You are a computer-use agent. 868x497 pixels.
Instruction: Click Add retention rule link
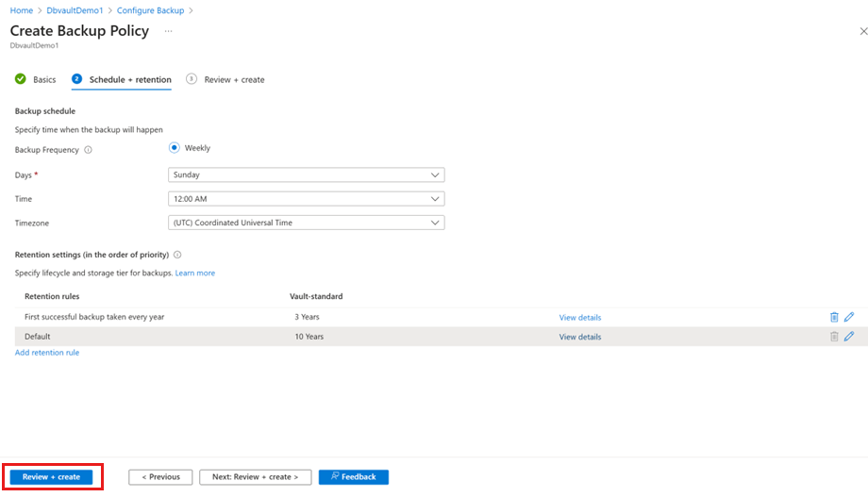(x=47, y=353)
